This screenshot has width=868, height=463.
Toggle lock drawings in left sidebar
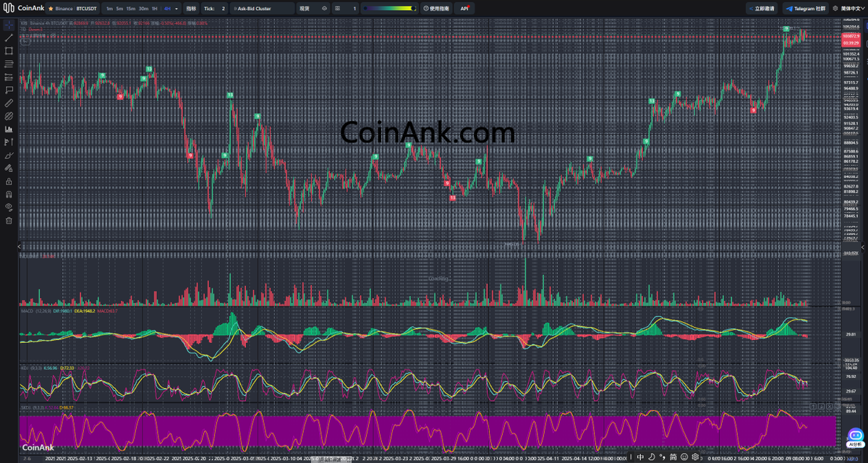pyautogui.click(x=9, y=181)
